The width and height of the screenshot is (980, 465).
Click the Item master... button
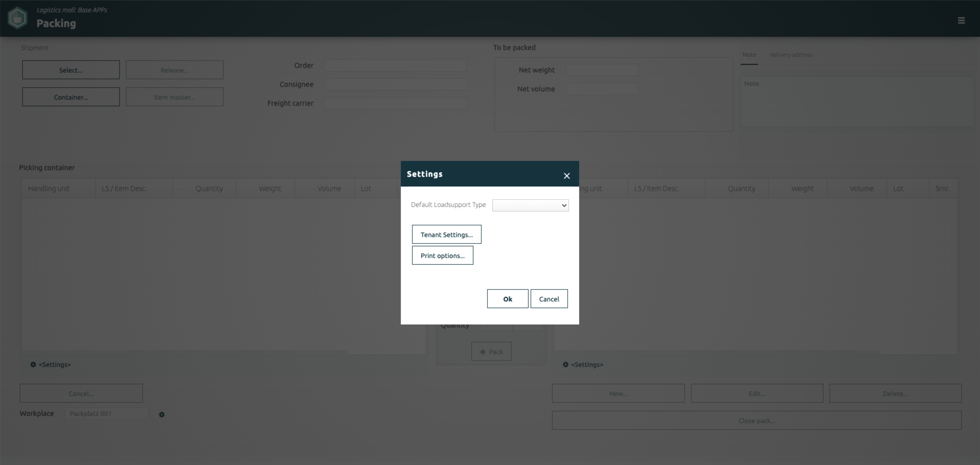coord(175,97)
